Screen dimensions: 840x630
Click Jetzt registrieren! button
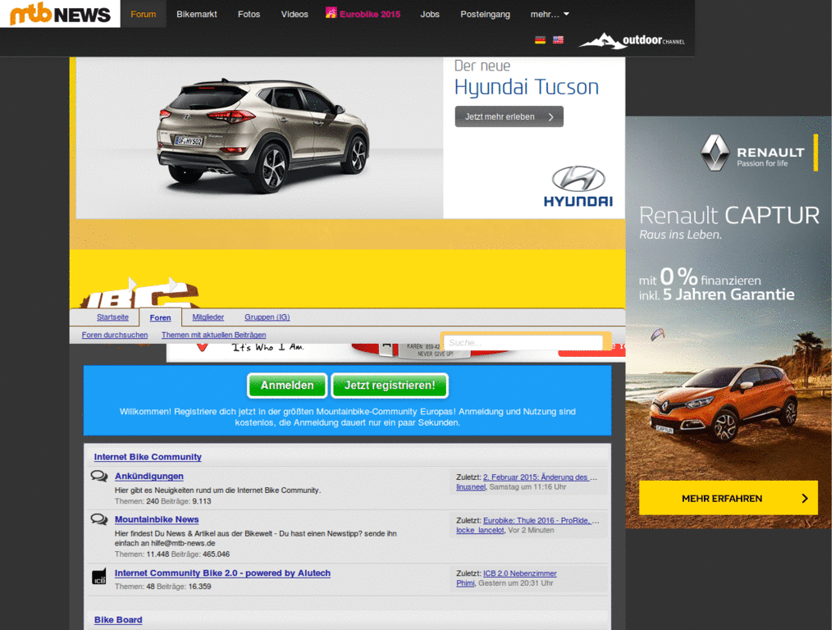[x=390, y=386]
